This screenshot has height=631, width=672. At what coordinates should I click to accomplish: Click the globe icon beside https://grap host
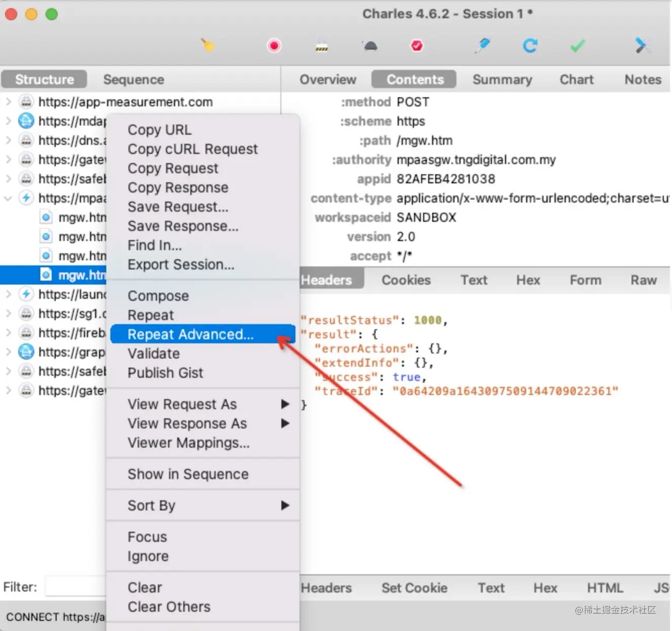[26, 352]
